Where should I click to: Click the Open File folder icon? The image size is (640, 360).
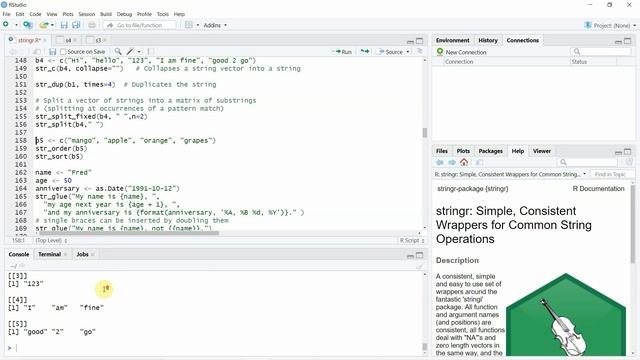pos(44,25)
